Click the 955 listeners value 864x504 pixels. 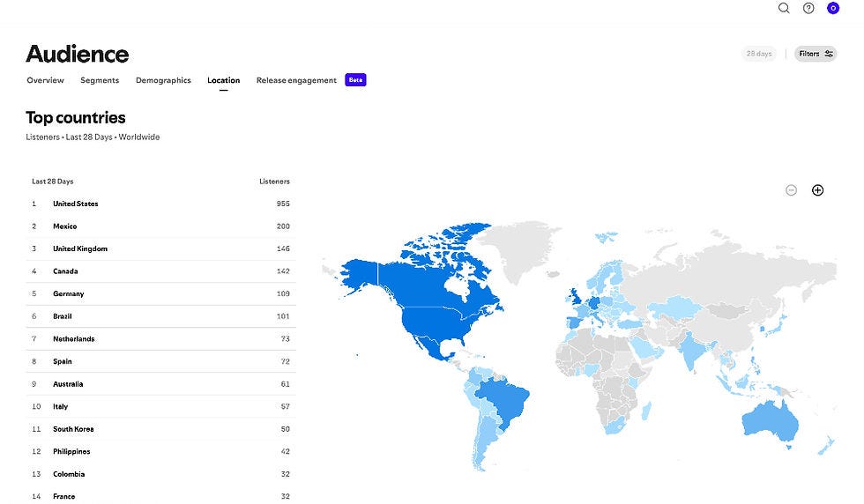tap(283, 204)
